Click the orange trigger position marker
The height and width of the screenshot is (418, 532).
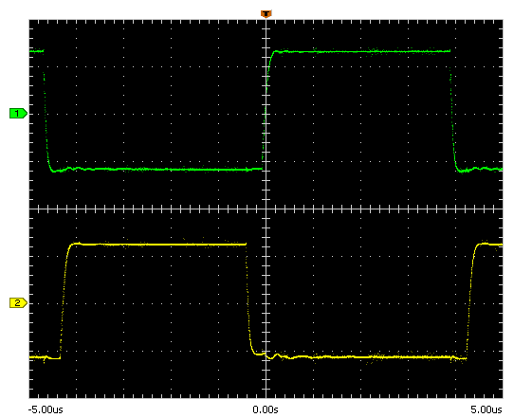tap(266, 14)
